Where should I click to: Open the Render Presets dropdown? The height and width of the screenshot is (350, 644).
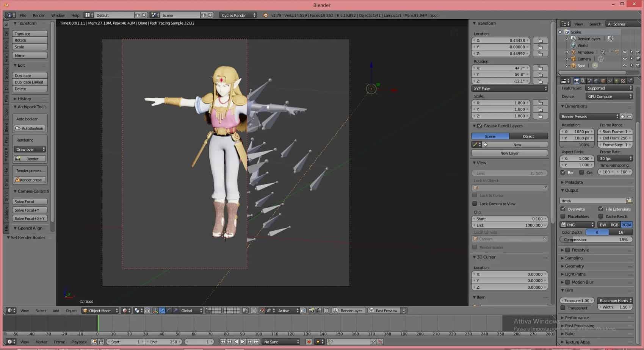(589, 117)
